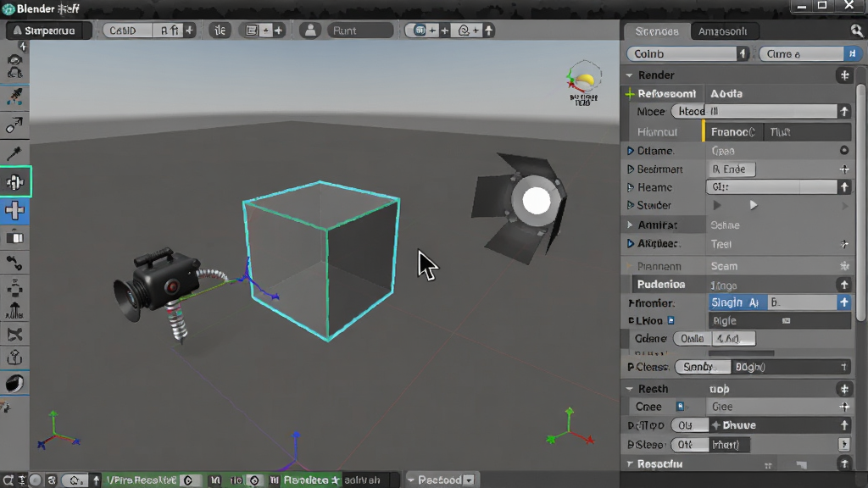Image resolution: width=868 pixels, height=488 pixels.
Task: Click the circle-with-arrow tool in left toolbar
Action: coord(14,125)
